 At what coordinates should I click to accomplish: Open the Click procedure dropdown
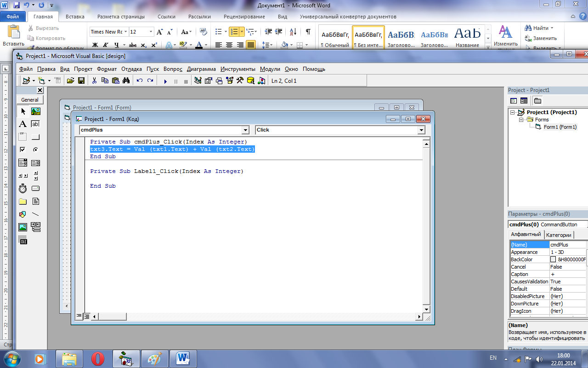tap(421, 130)
